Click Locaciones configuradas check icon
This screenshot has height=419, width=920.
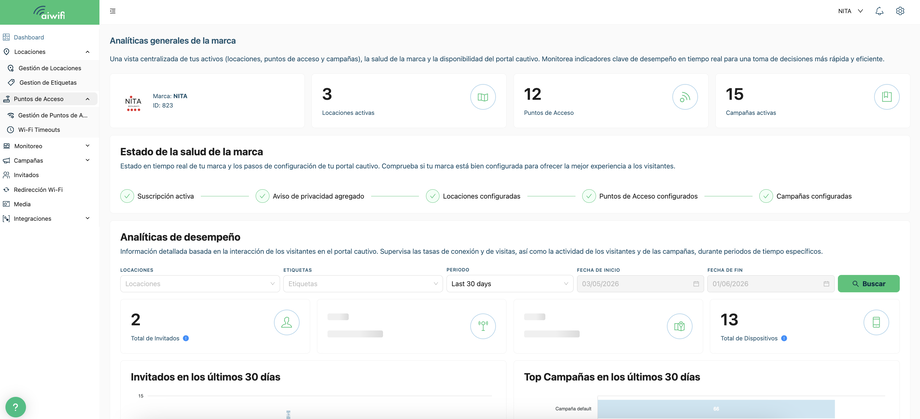click(432, 196)
